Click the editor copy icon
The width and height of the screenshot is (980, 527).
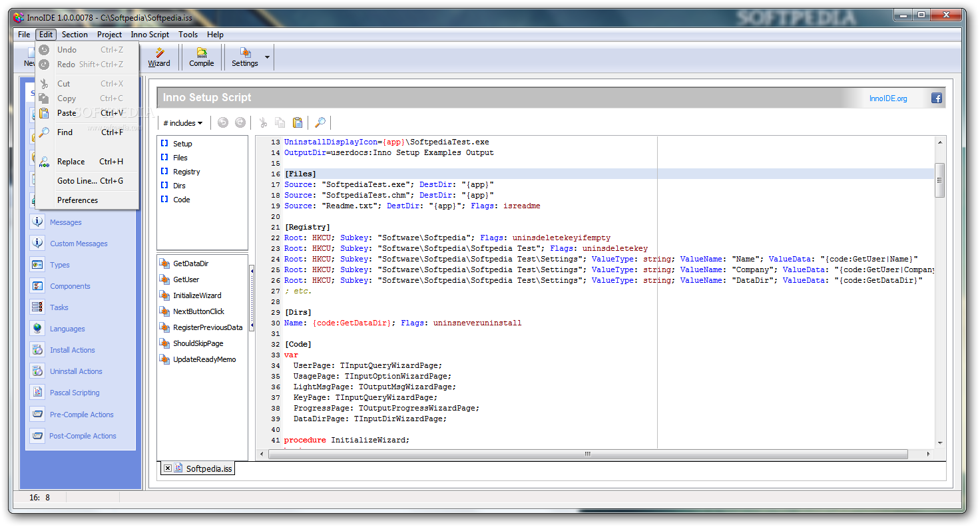pyautogui.click(x=280, y=122)
